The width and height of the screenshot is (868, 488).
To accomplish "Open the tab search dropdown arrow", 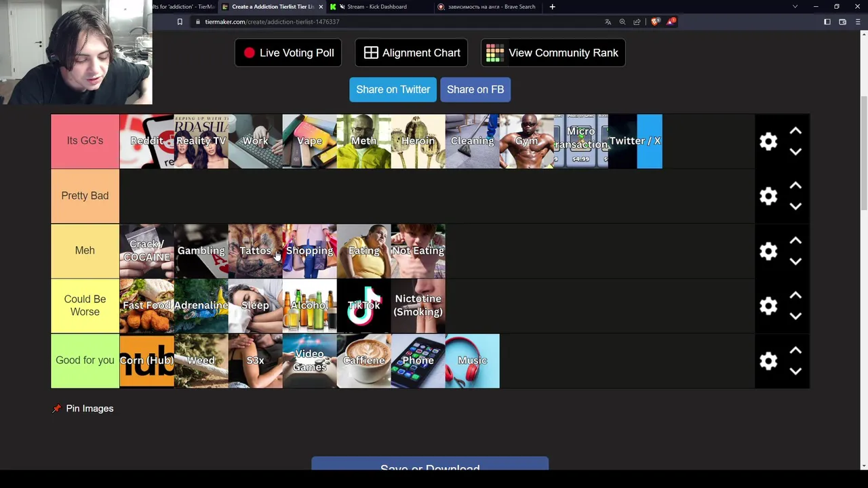I will click(795, 7).
